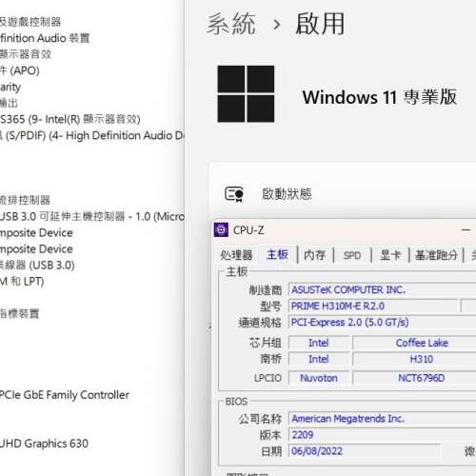This screenshot has width=476, height=476.
Task: Switch to CPU-Z 处理器 tab
Action: click(236, 255)
